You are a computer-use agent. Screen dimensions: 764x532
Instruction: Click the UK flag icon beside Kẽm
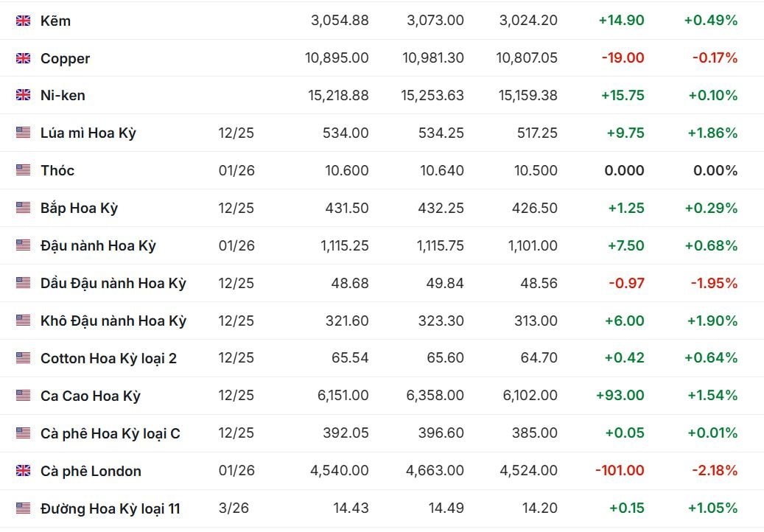coord(24,21)
